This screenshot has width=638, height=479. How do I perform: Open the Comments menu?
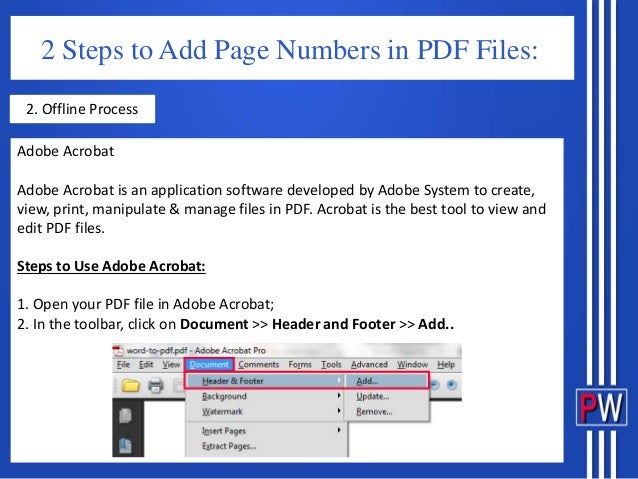tap(259, 364)
